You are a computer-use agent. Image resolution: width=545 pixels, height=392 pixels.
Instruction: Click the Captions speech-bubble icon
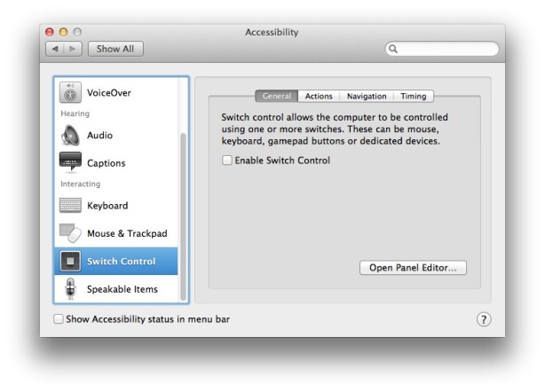pyautogui.click(x=70, y=161)
